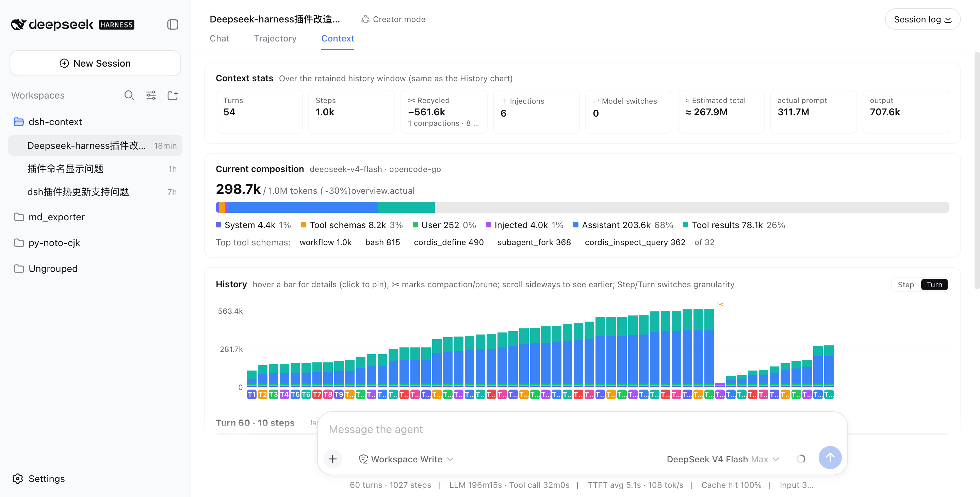Screen dimensions: 980x497
Task: Click the output stats card
Action: 906,111
